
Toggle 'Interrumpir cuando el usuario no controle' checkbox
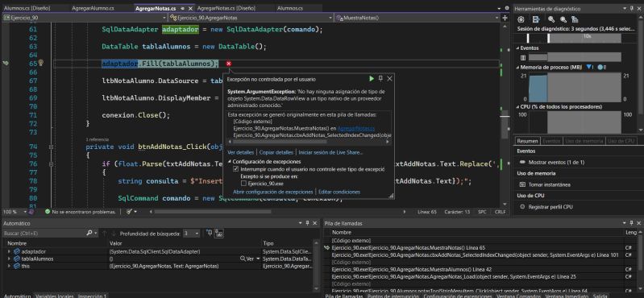[x=235, y=168]
